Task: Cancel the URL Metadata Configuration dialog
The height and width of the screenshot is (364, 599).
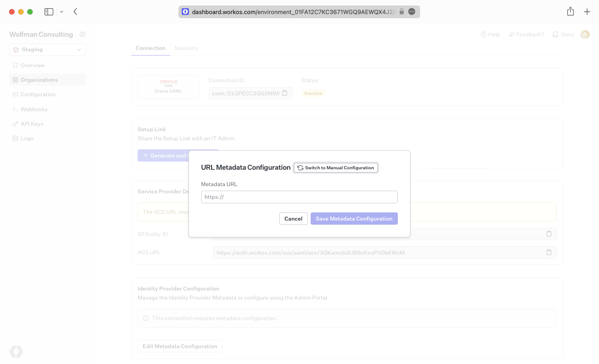Action: [x=293, y=218]
